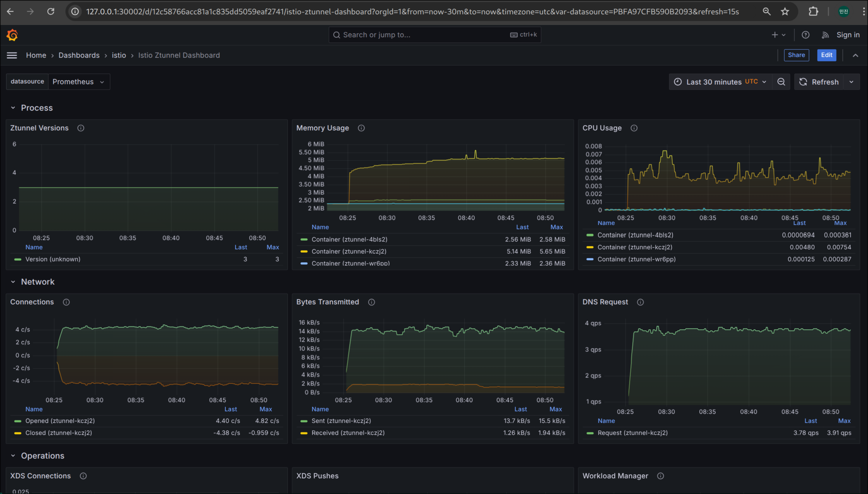Focus the Search or jump to field
The height and width of the screenshot is (494, 868).
pos(435,35)
